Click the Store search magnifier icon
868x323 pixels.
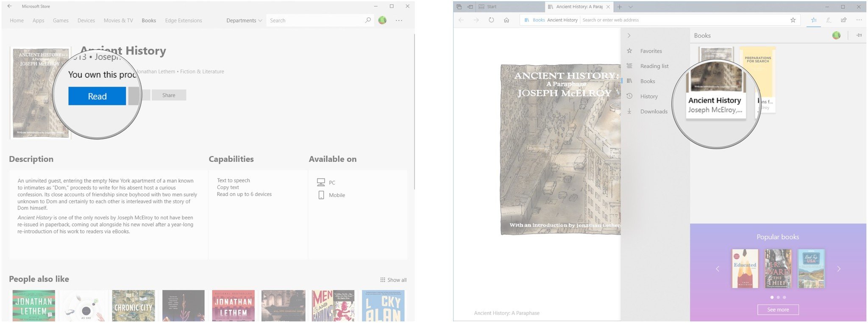tap(368, 20)
